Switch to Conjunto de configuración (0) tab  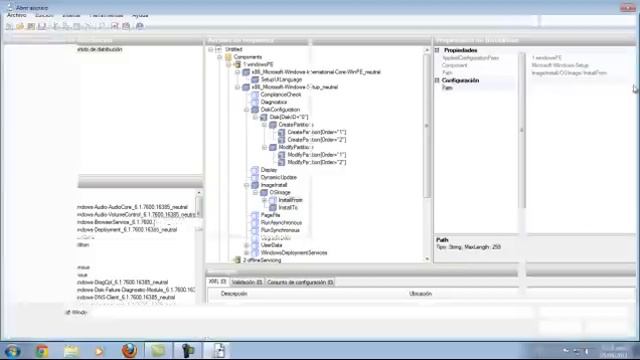(300, 282)
